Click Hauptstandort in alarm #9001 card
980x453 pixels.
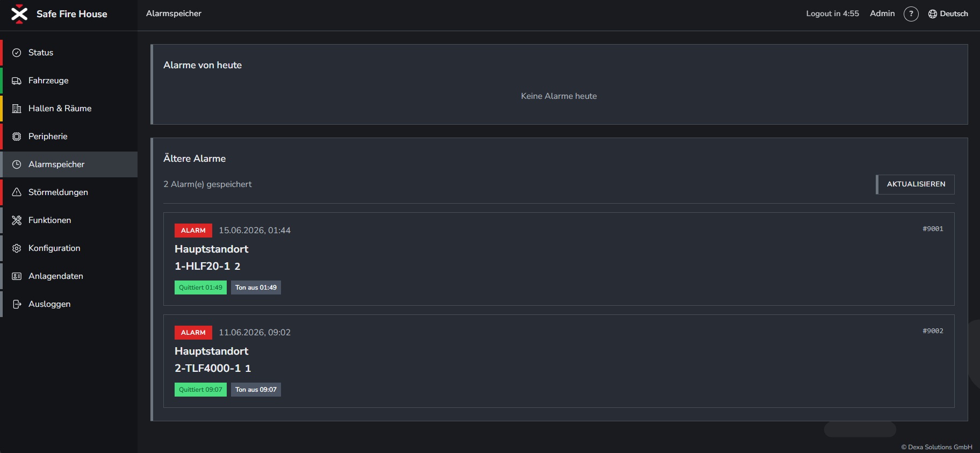click(211, 249)
